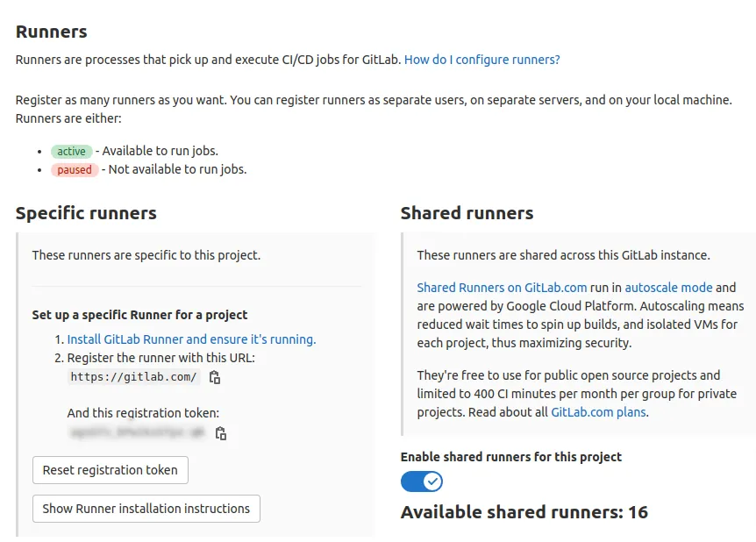Select the https://gitlab.com/ URL text
The width and height of the screenshot is (756, 542).
coord(134,377)
